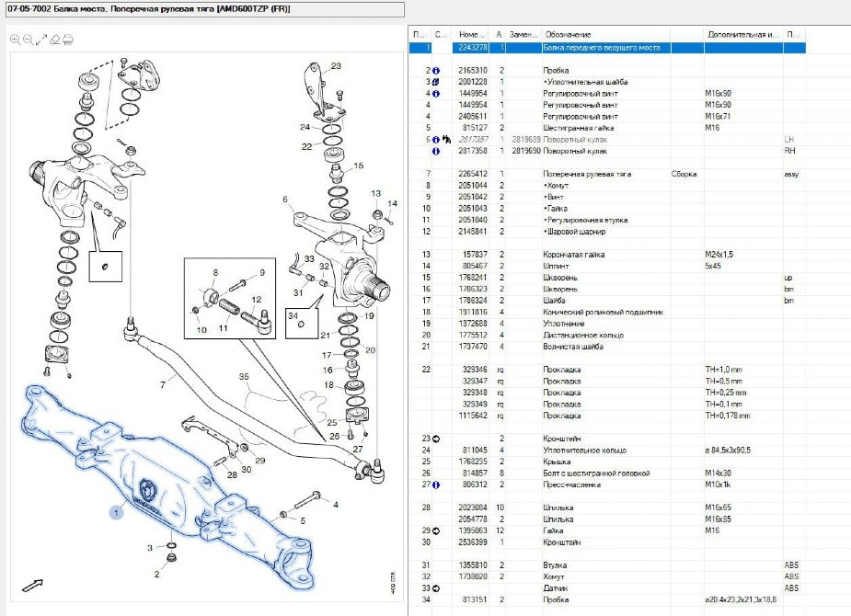Click the fit-to-window arrows icon
Screen dimensions: 851x616
click(41, 40)
